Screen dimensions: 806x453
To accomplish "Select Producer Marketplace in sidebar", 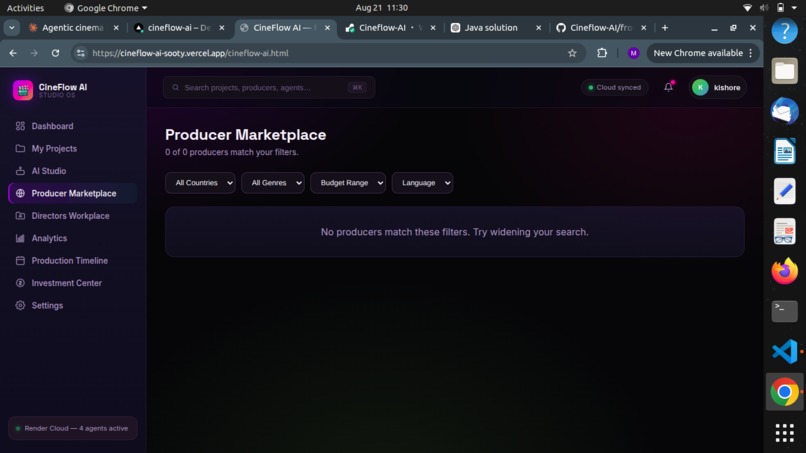I will [72, 193].
